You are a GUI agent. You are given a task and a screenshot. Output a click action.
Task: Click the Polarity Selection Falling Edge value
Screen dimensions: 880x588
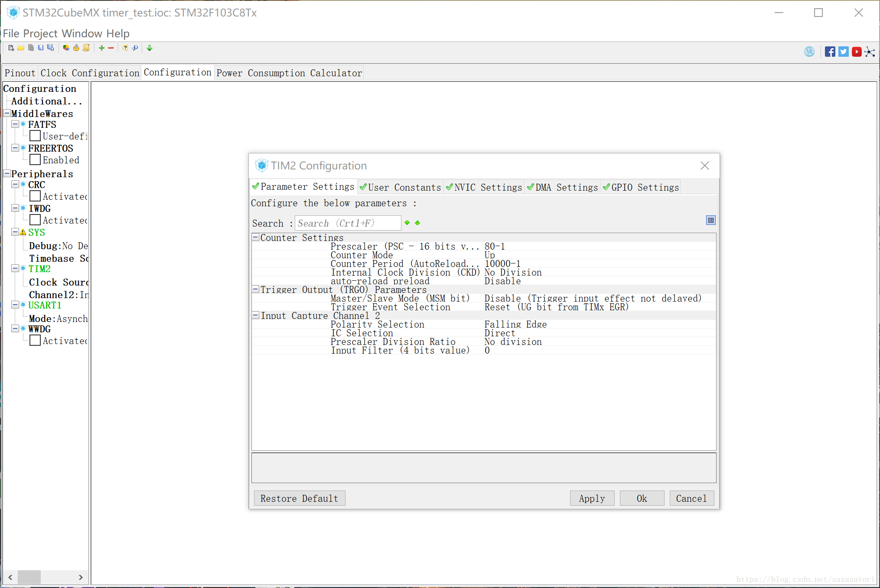[515, 324]
